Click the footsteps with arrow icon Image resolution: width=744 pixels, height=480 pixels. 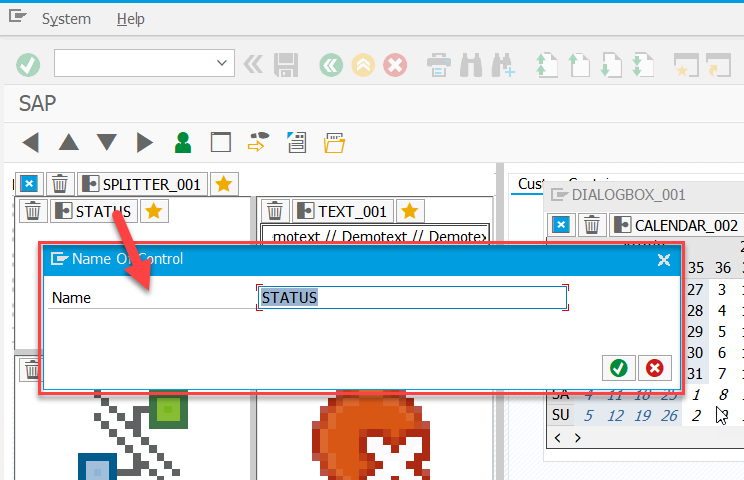[x=259, y=142]
